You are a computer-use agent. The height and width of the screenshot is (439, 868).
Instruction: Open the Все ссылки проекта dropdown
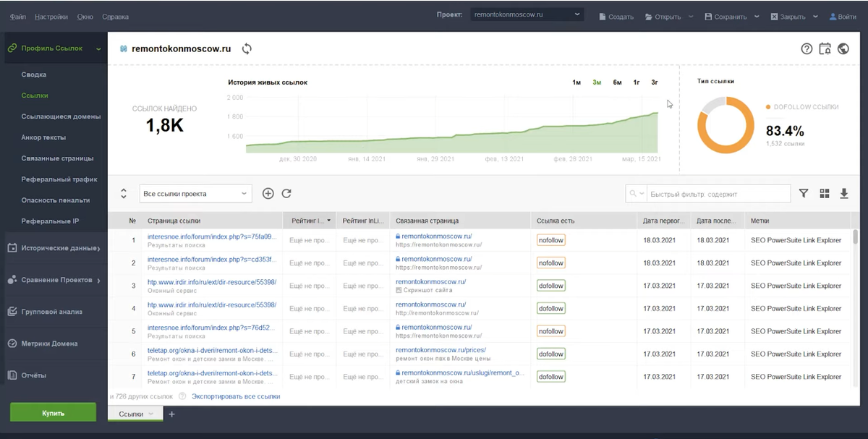(x=195, y=194)
